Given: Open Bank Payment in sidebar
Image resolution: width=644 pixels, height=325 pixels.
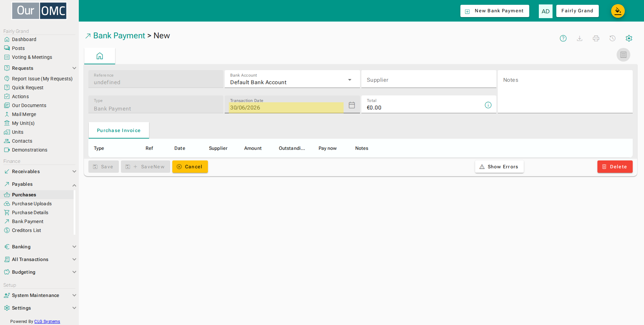Looking at the screenshot, I should [x=27, y=221].
